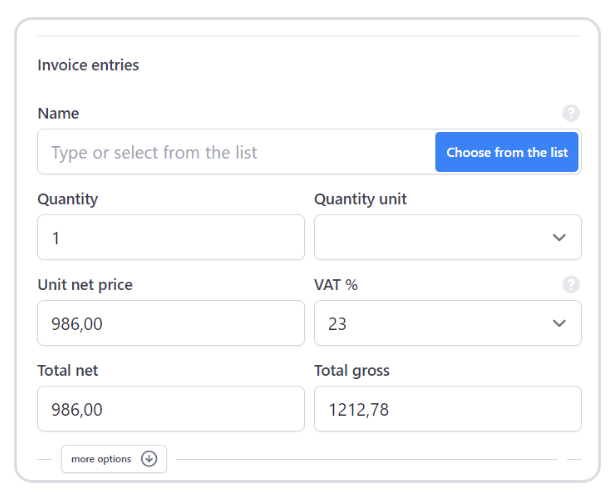This screenshot has height=500, width=615.
Task: Click the Total gross label
Action: [352, 371]
